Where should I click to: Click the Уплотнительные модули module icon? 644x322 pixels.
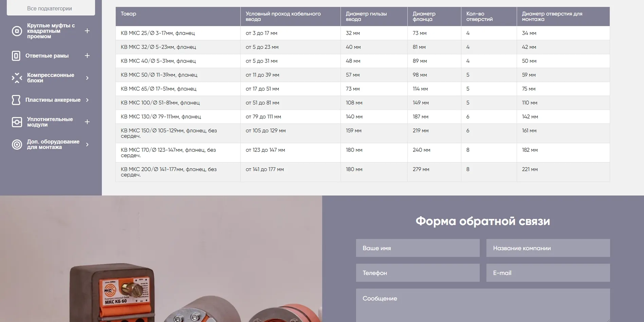tap(17, 122)
